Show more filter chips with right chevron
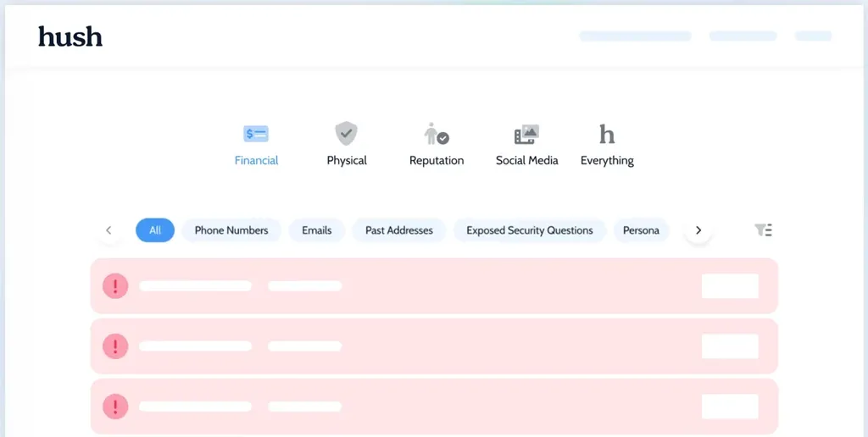 click(698, 230)
